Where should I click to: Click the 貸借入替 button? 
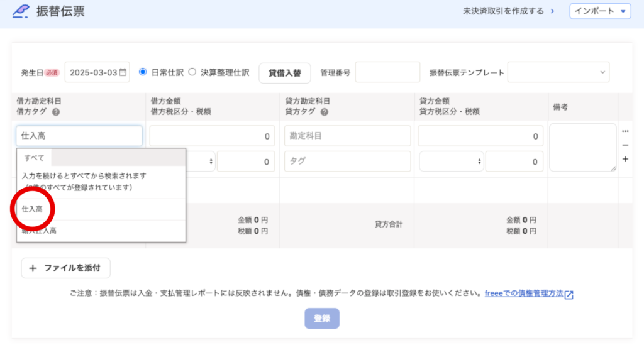[x=284, y=72]
